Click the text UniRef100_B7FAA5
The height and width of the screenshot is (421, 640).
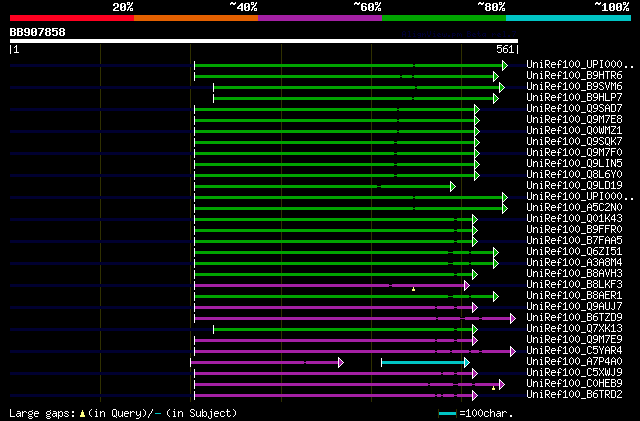[574, 241]
